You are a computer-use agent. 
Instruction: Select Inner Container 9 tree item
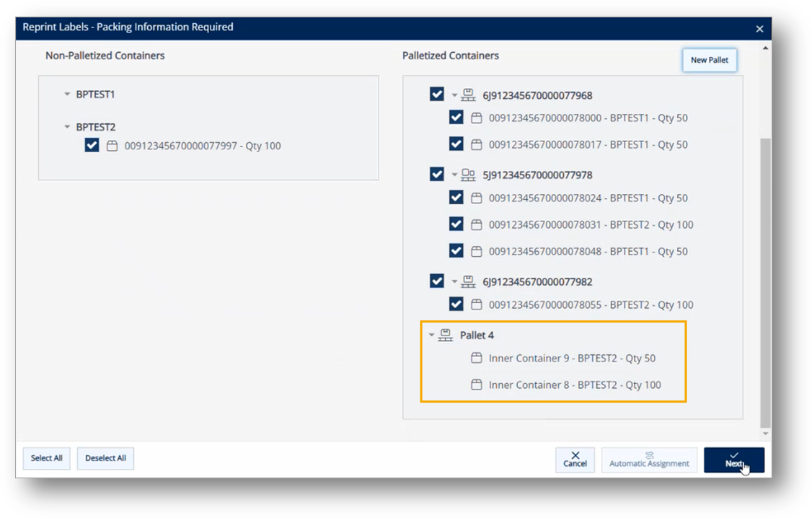pos(571,359)
